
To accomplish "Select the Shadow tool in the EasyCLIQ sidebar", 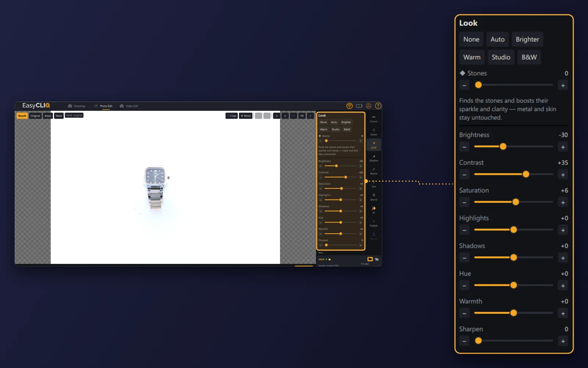I will 373,158.
